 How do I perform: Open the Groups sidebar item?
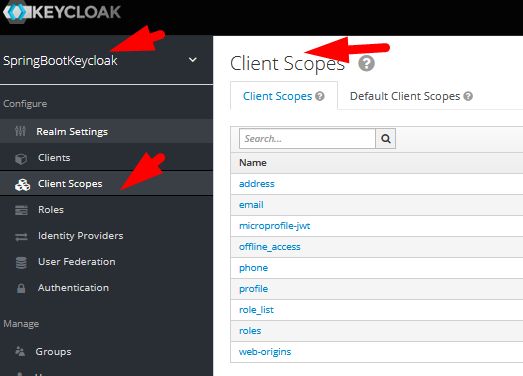[53, 352]
